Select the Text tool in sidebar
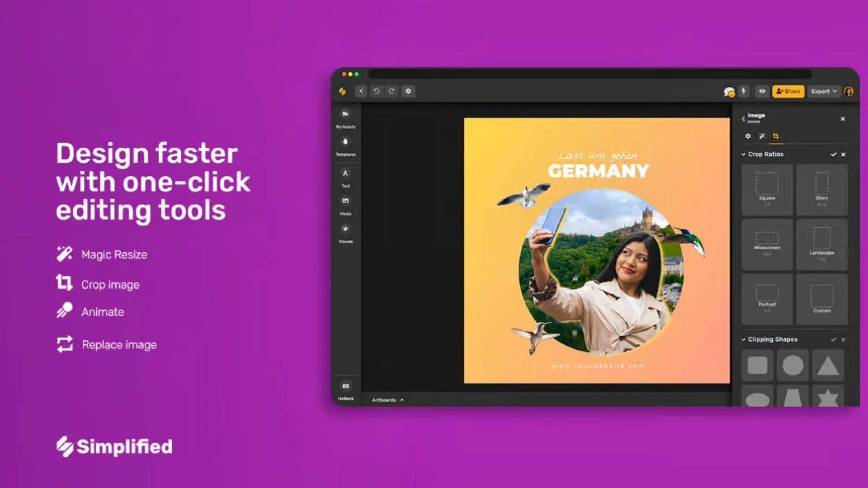The image size is (868, 488). 346,174
